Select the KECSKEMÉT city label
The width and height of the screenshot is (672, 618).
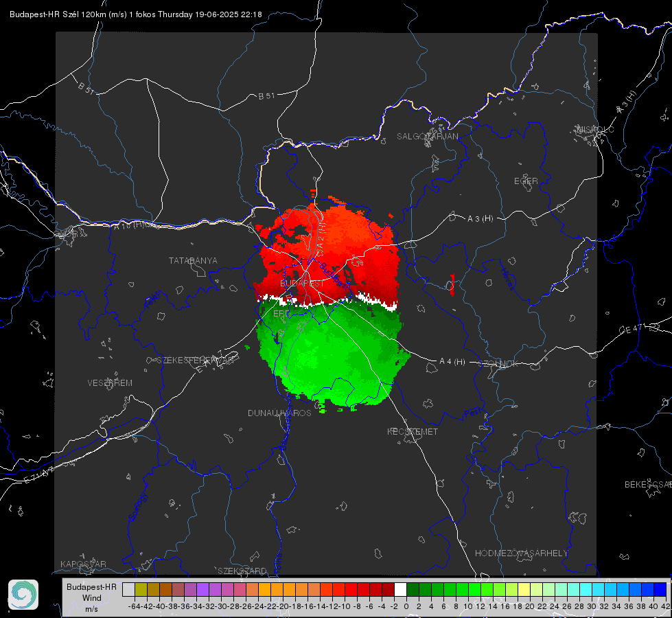[413, 432]
